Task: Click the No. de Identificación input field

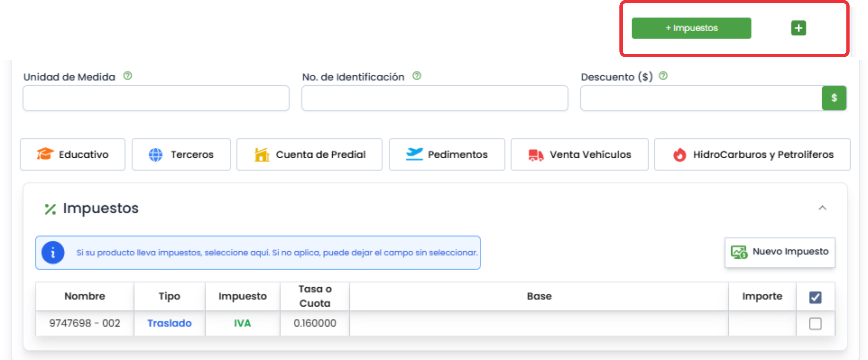Action: click(435, 98)
